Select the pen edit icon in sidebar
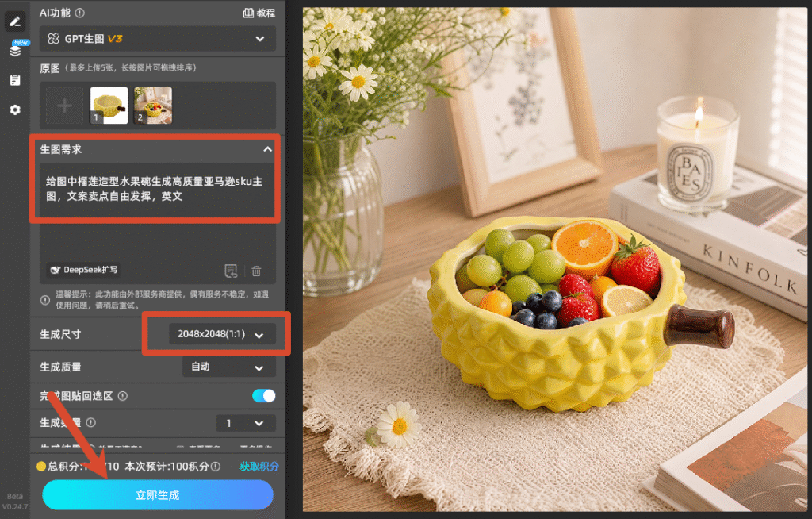Viewport: 812px width, 519px height. click(x=15, y=21)
